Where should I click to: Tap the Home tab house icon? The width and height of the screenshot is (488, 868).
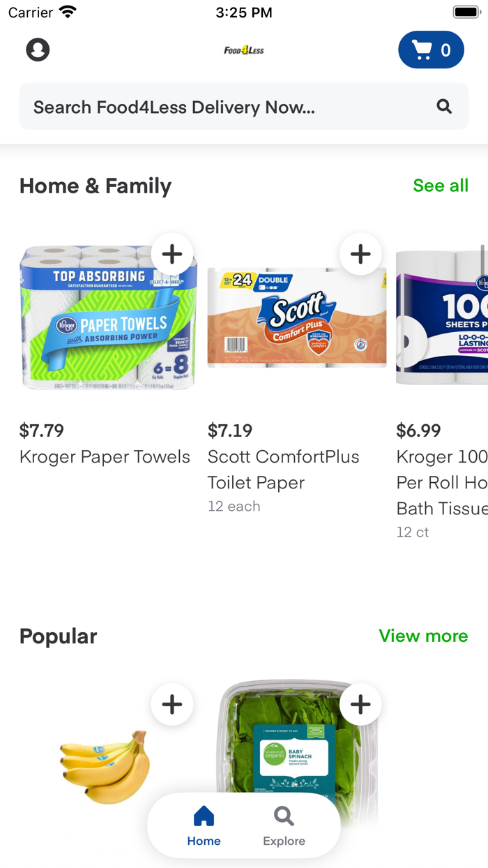point(204,815)
